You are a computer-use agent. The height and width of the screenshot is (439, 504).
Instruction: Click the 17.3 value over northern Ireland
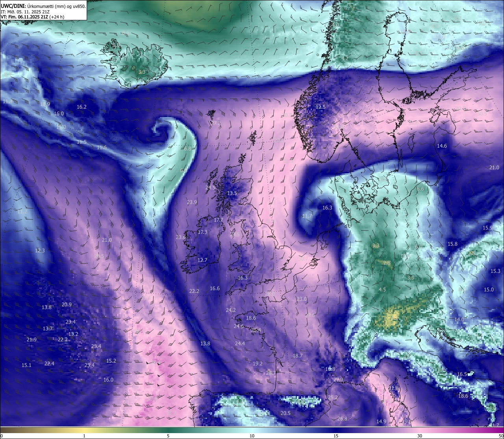(202, 232)
